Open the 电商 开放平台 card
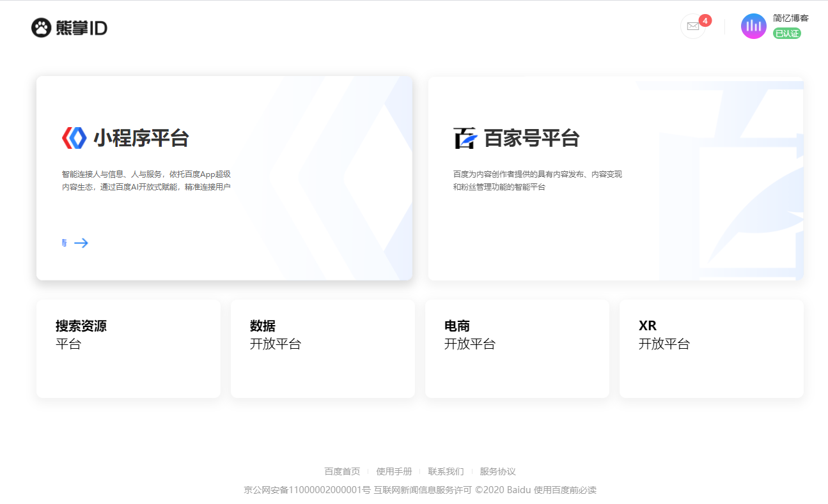828x504 pixels. click(x=517, y=349)
